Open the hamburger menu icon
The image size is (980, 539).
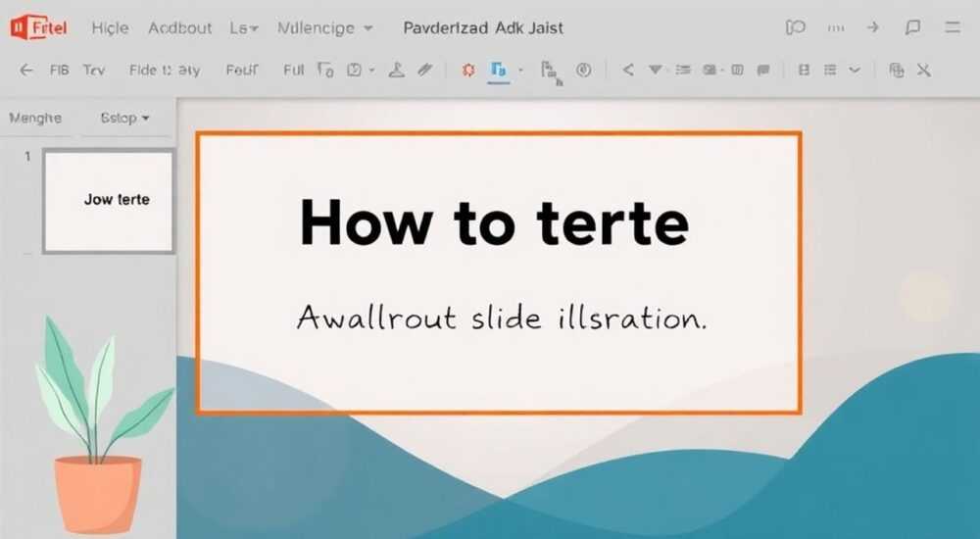(x=953, y=27)
